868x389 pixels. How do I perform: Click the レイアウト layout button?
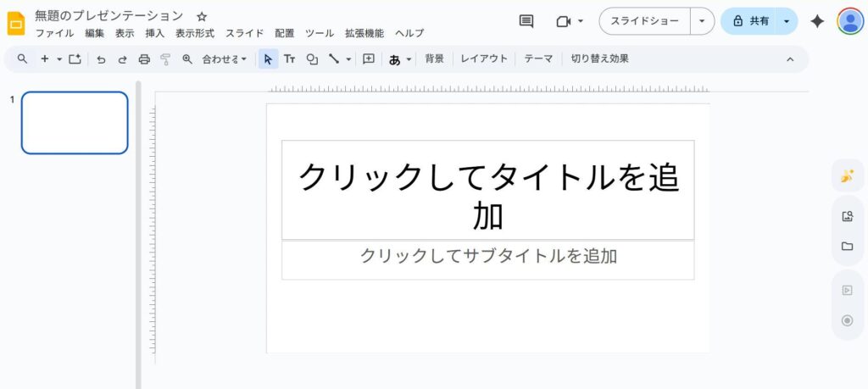[x=484, y=58]
